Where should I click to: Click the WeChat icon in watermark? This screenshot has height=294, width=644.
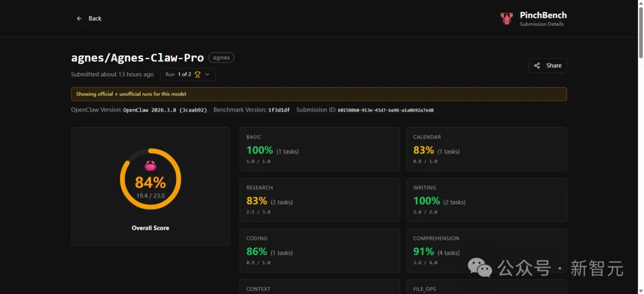480,268
